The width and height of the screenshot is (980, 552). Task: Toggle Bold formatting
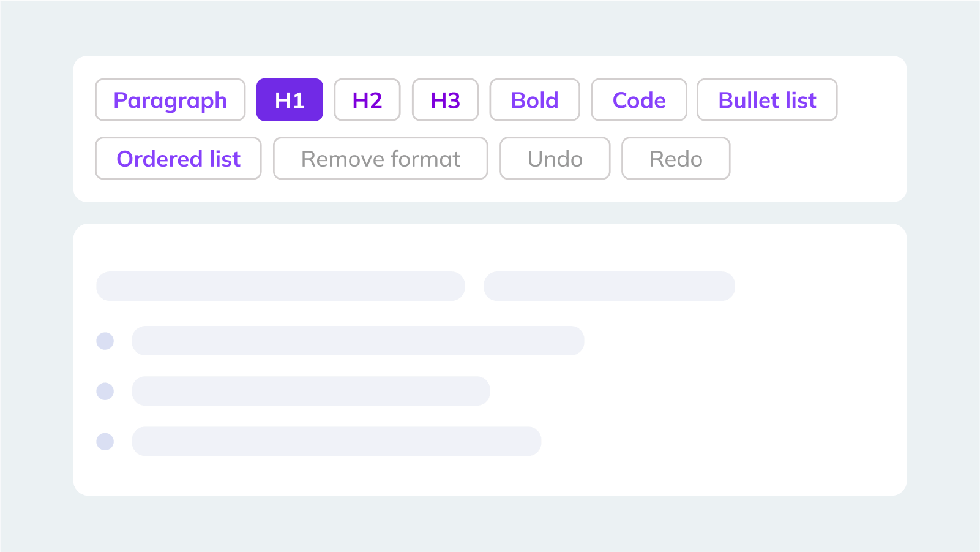pyautogui.click(x=534, y=100)
